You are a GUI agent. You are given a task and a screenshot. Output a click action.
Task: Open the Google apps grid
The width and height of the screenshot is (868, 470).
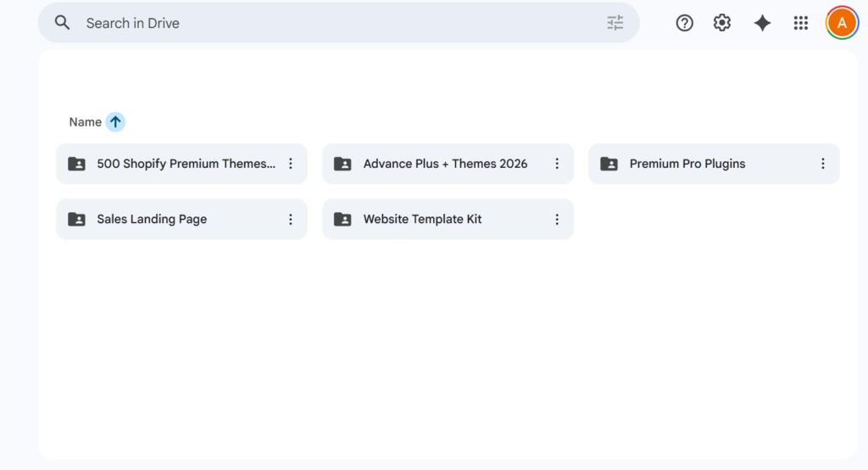pyautogui.click(x=800, y=23)
